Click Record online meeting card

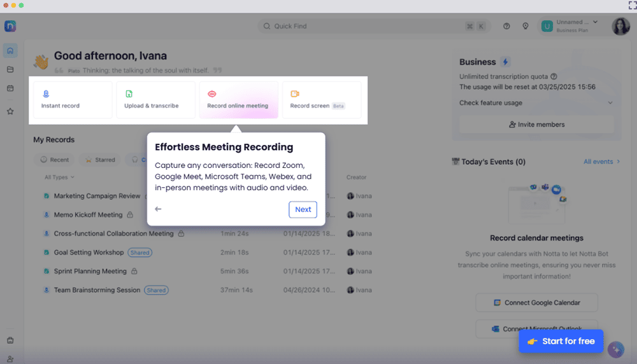(x=238, y=100)
